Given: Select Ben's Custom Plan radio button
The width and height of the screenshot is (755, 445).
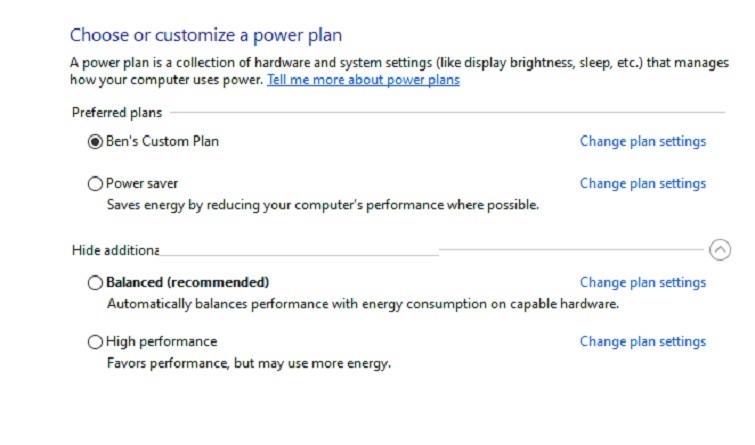Looking at the screenshot, I should pos(96,142).
